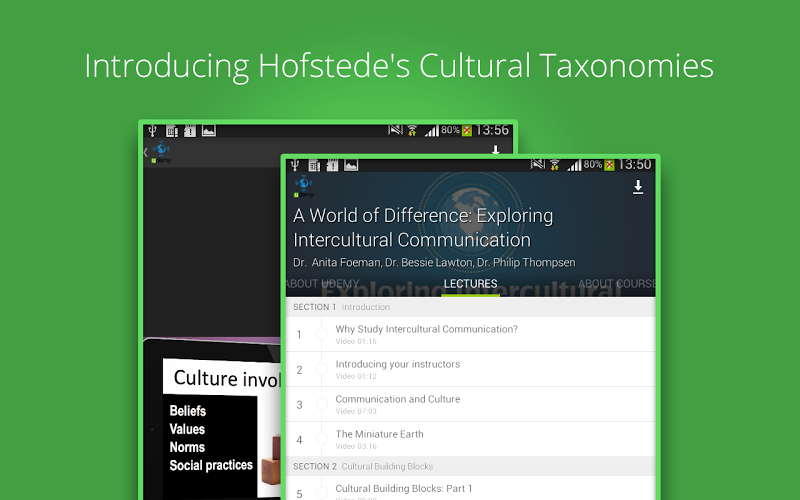Viewport: 800px width, 500px height.
Task: Tap USB icon in rear screen status bar
Action: [x=152, y=131]
